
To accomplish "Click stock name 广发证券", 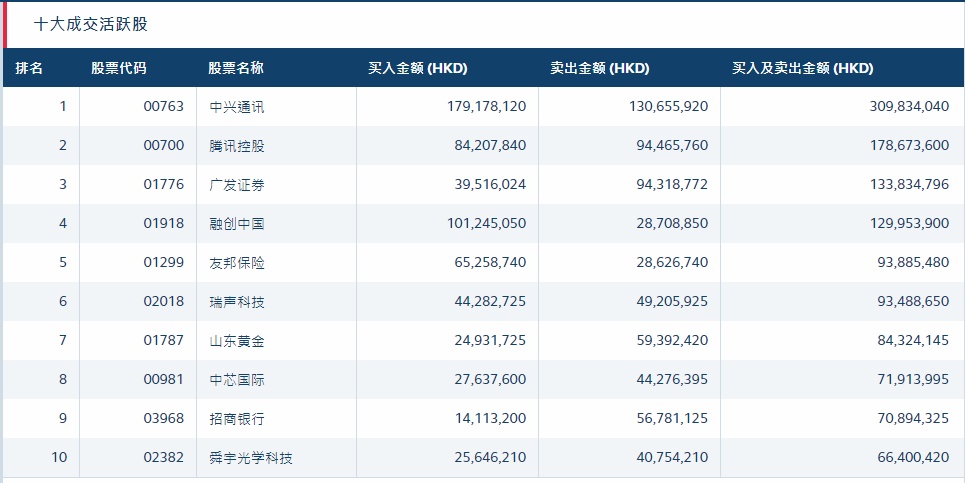I will (237, 185).
